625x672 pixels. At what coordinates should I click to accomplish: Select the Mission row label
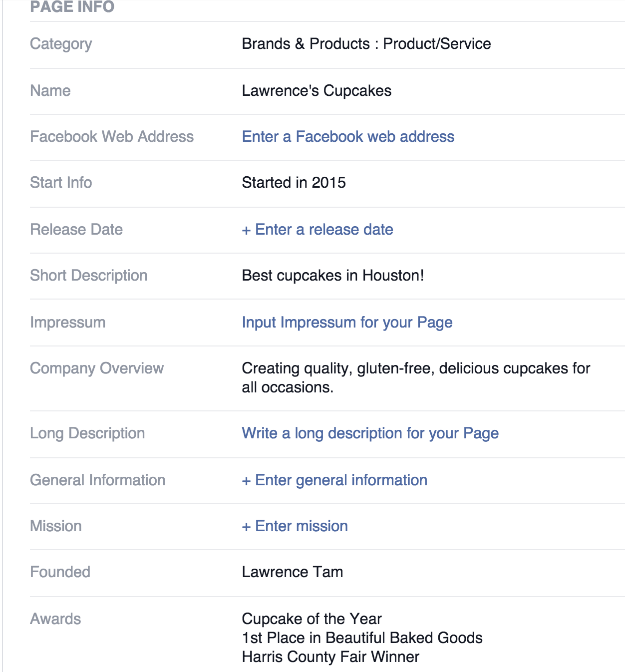56,526
